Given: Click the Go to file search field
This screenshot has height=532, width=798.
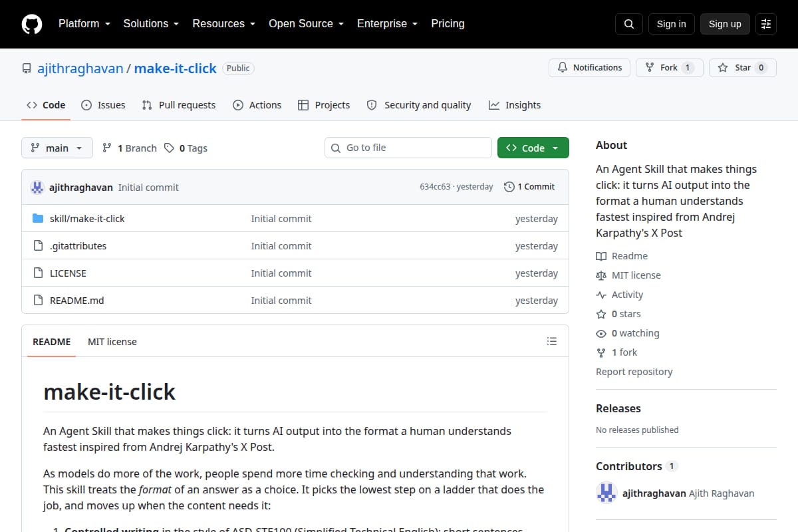Looking at the screenshot, I should 408,148.
